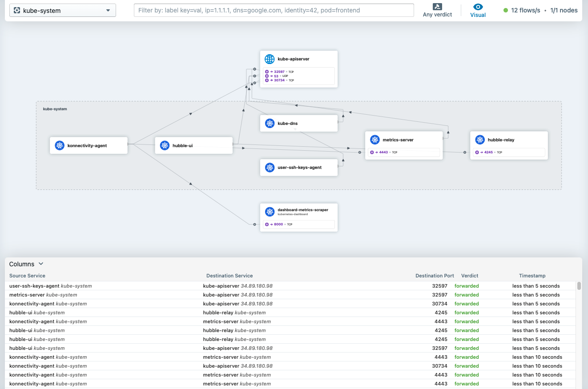
Task: Click the dashboard-metrics-scraper service icon
Action: tap(270, 212)
